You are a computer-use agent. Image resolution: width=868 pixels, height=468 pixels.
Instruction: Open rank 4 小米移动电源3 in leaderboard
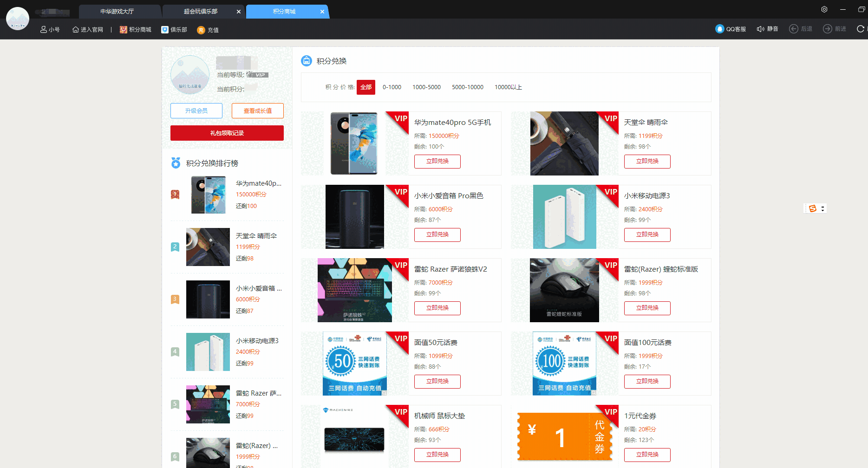(227, 352)
